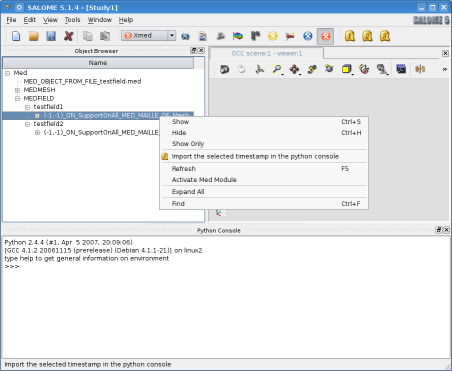Toggle the trihedron axes icon in viewer toolbar
Screen dimensions: 452x371
click(259, 69)
